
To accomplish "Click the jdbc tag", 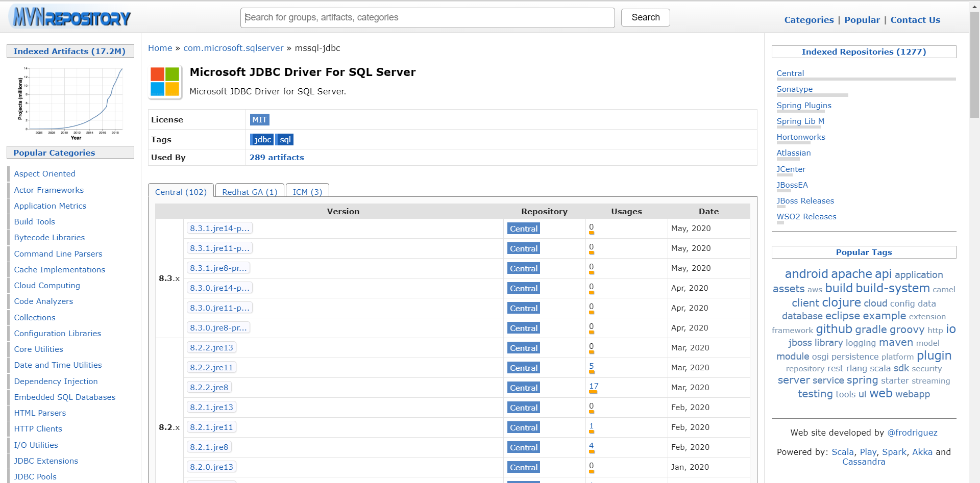I will (x=262, y=139).
